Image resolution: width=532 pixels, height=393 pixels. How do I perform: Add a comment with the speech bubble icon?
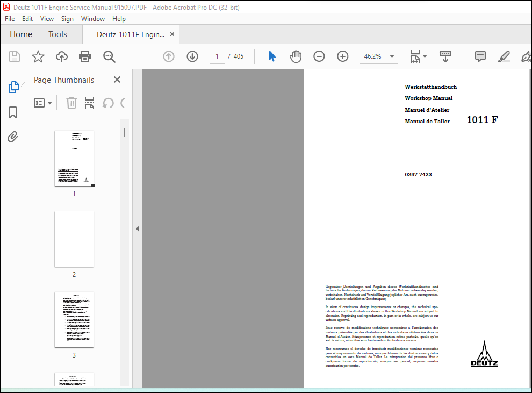480,56
